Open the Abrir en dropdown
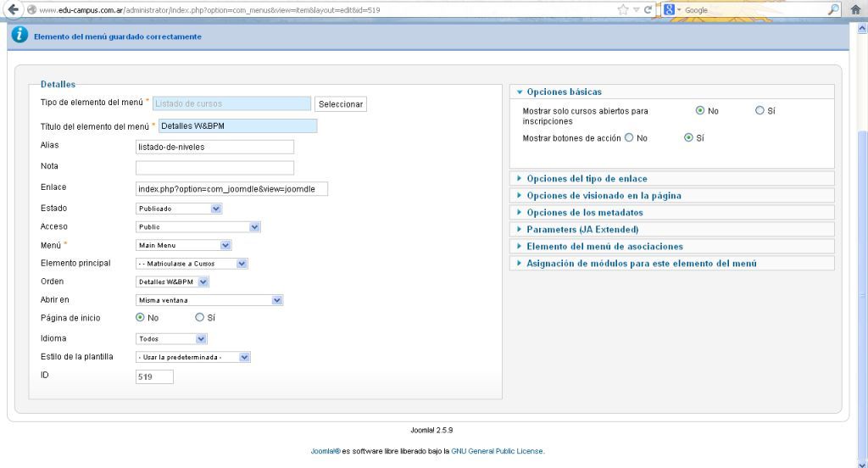The width and height of the screenshot is (868, 468). tap(210, 300)
